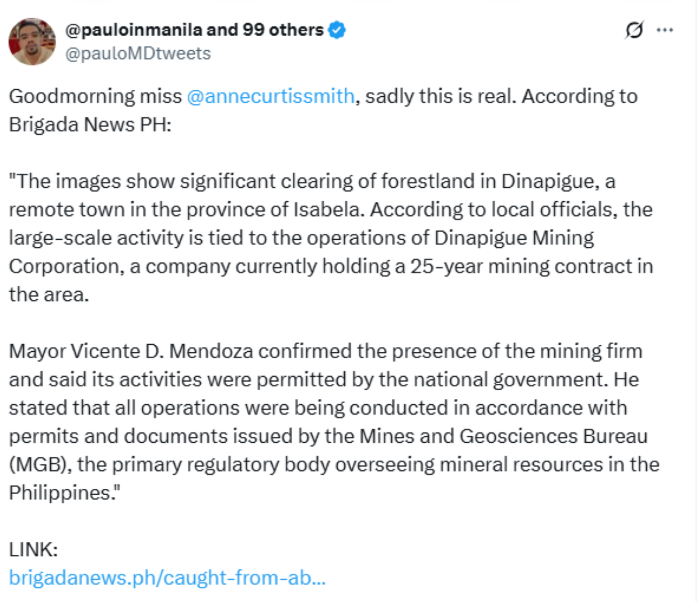Click "Dinapigue Mining" in the post text
Screen dimensions: 700x602
pyautogui.click(x=514, y=237)
